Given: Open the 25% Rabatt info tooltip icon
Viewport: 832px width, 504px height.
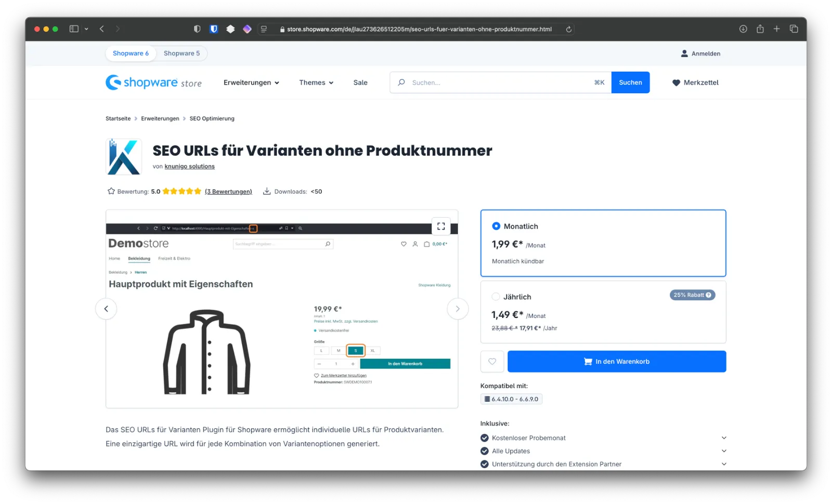Looking at the screenshot, I should (708, 295).
